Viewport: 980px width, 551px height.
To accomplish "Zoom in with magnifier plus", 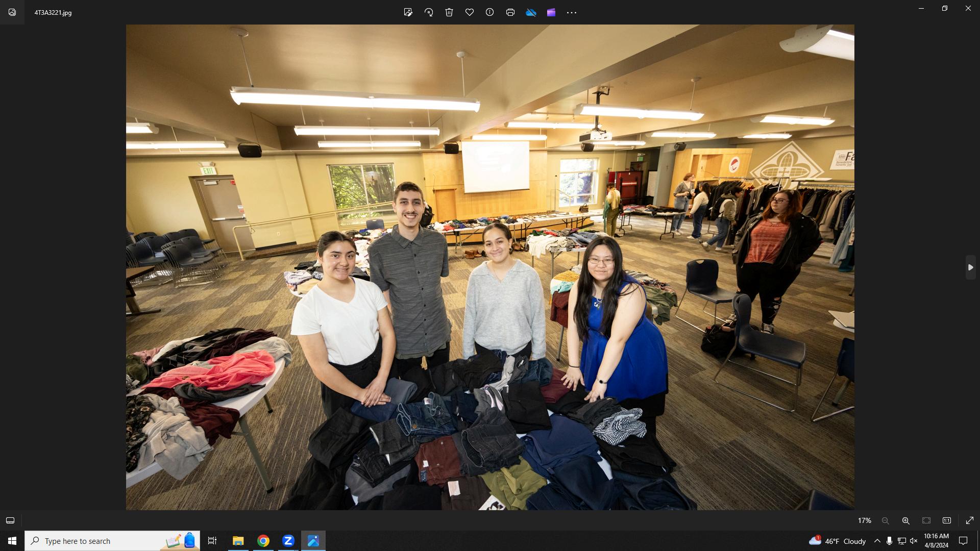I will (905, 520).
